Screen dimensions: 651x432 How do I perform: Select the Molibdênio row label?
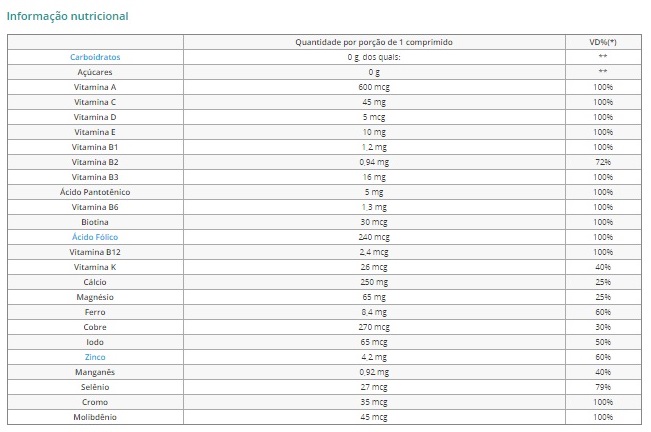point(95,416)
